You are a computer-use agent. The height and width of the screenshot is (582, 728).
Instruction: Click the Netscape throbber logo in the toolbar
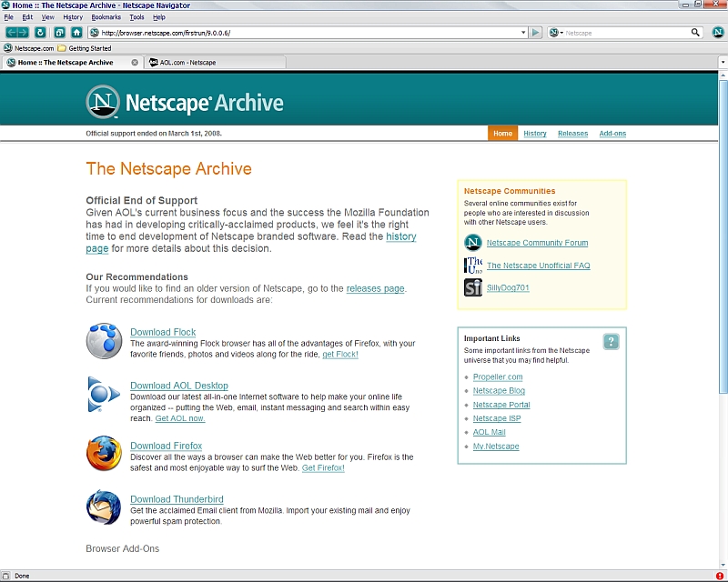(718, 33)
